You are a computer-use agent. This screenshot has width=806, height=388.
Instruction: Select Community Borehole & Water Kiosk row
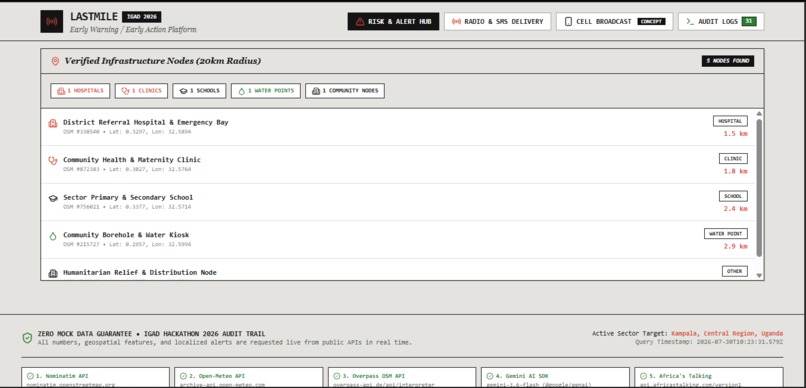(398, 239)
